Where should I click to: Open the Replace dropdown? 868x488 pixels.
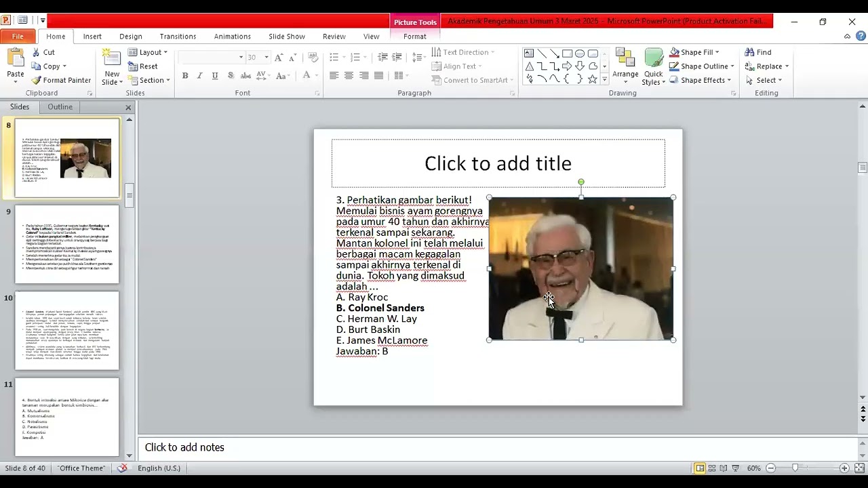767,66
